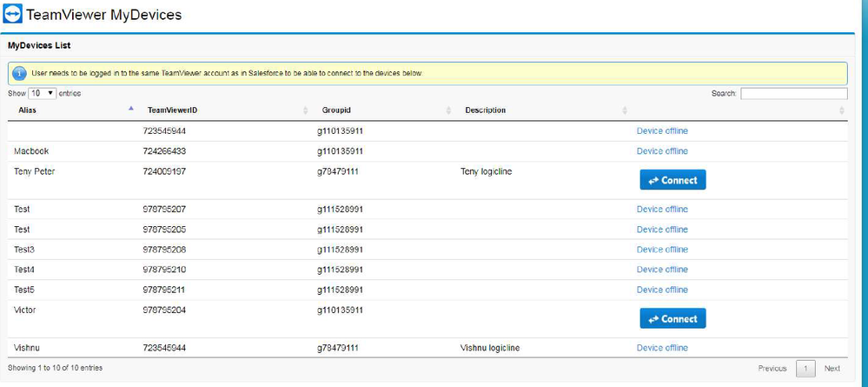
Task: Click group ID g110135911 in Victor row
Action: point(340,310)
